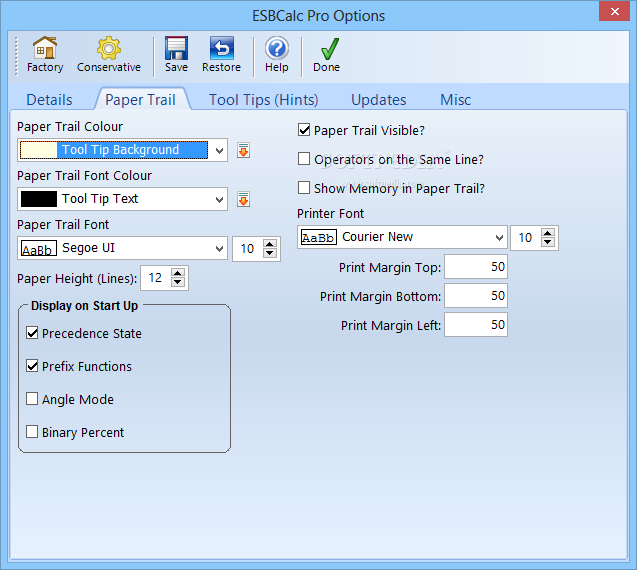Click the AaBb preview for Printer Font
This screenshot has height=570, width=637.
pos(319,237)
